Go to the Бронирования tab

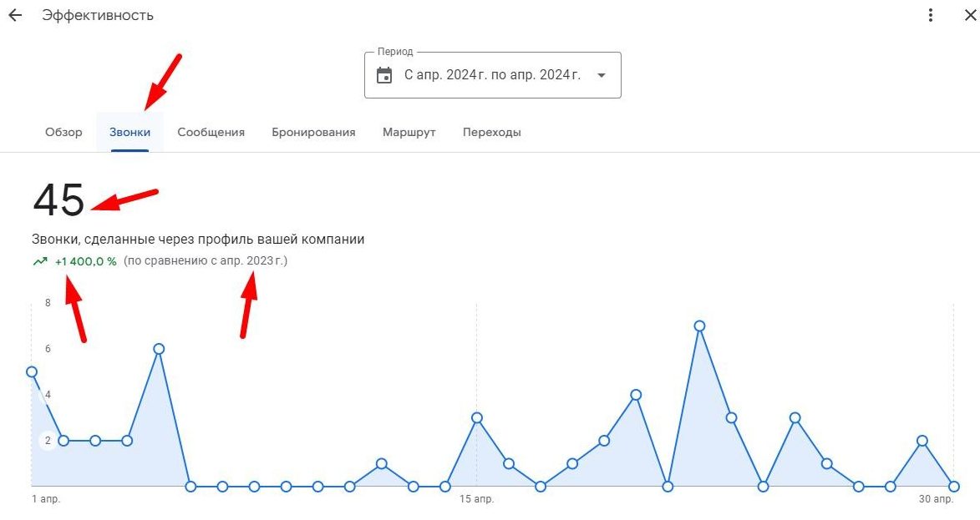[x=313, y=132]
